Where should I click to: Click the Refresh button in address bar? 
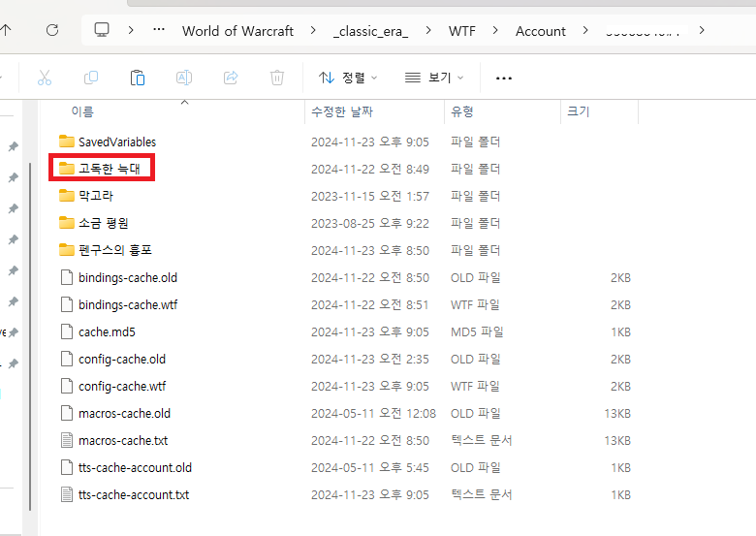coord(52,30)
